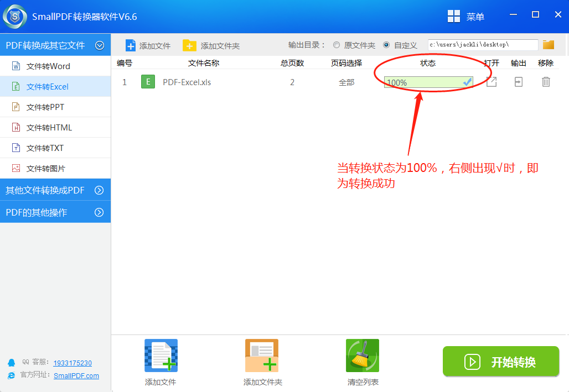
Task: Click the 开始转换 green button
Action: [x=501, y=362]
